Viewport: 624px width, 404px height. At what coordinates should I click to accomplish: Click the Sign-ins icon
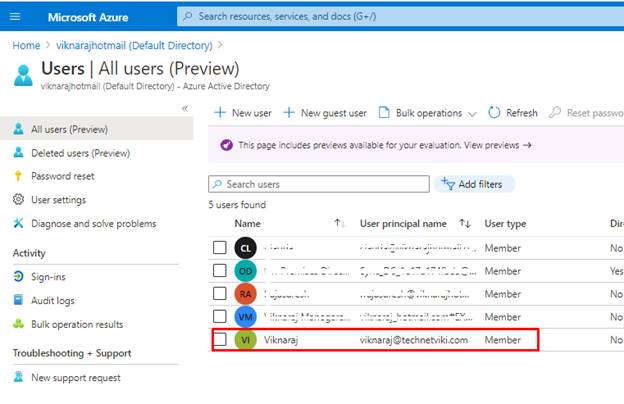19,276
